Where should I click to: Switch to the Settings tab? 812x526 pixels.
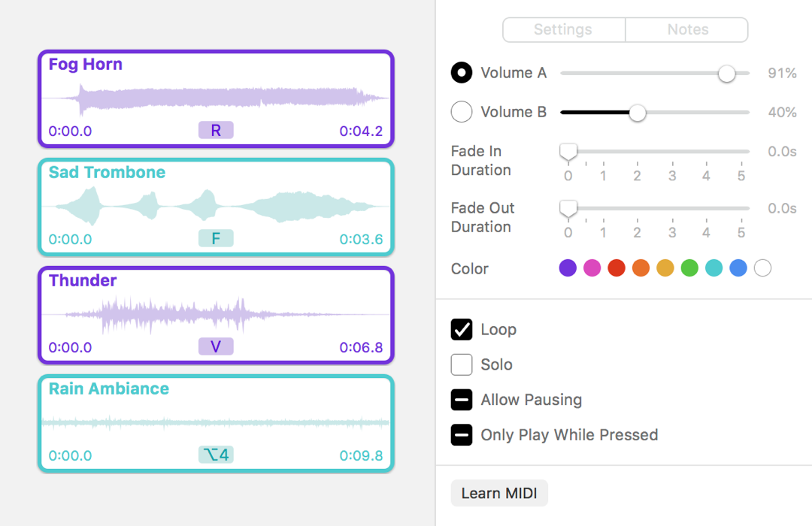563,30
